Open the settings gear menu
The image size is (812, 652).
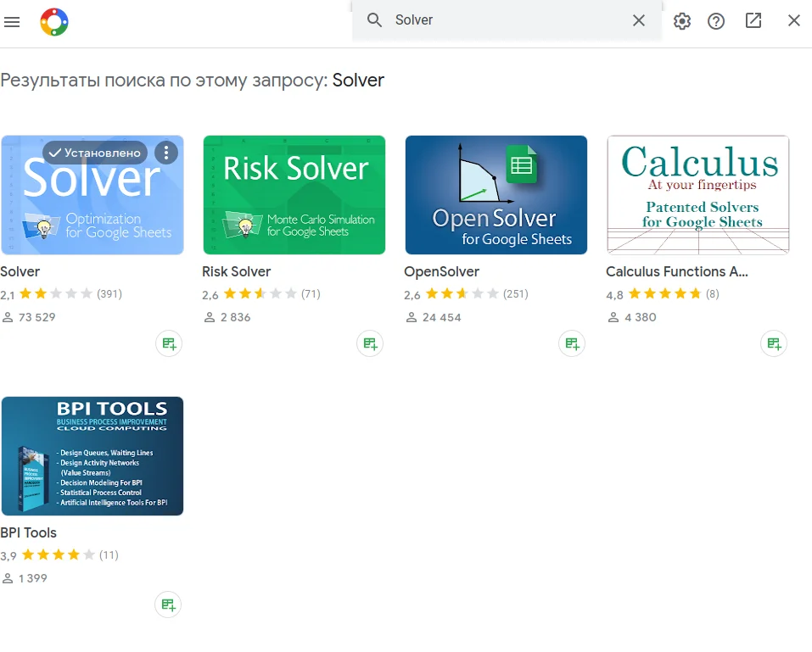point(682,21)
